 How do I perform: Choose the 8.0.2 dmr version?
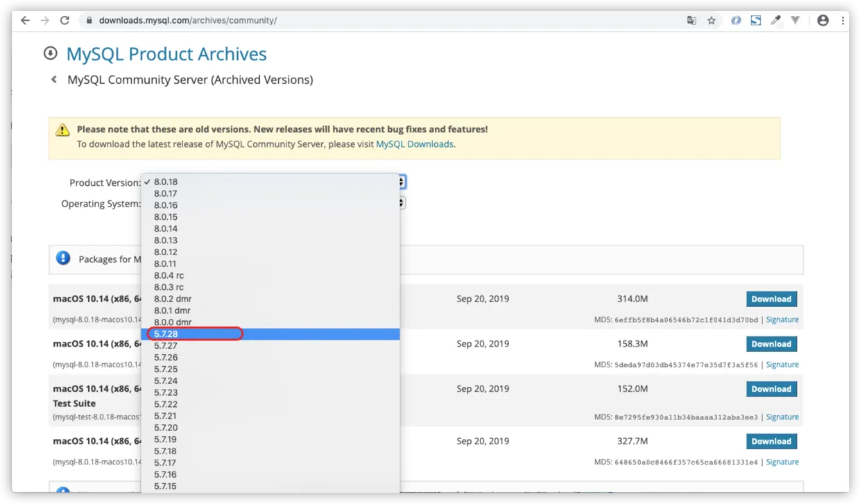coord(270,299)
